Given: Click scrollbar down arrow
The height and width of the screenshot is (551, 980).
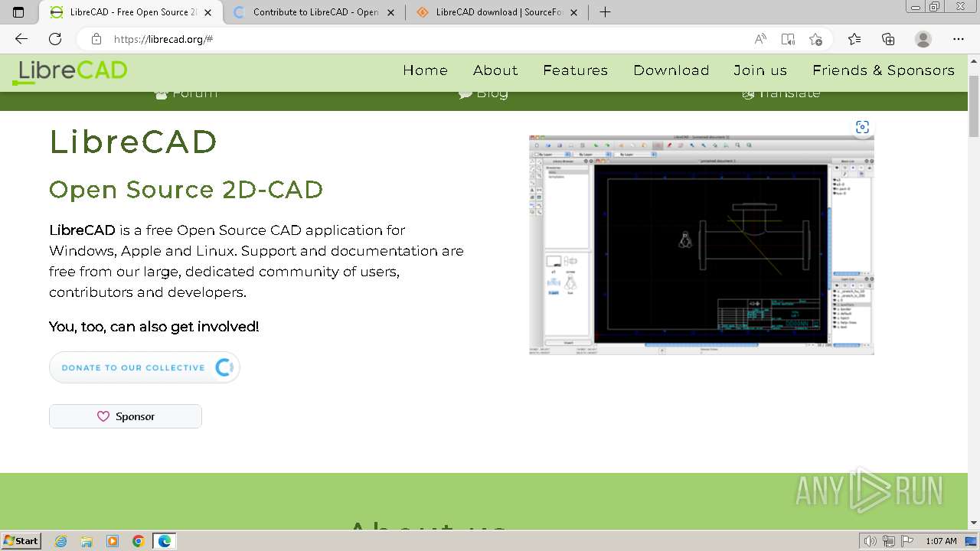Looking at the screenshot, I should (974, 523).
